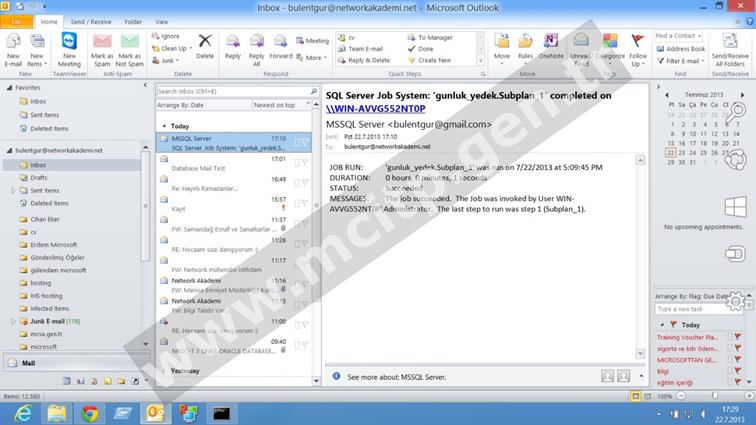Image resolution: width=756 pixels, height=425 pixels.
Task: Open File Explorer from taskbar
Action: pos(56,413)
